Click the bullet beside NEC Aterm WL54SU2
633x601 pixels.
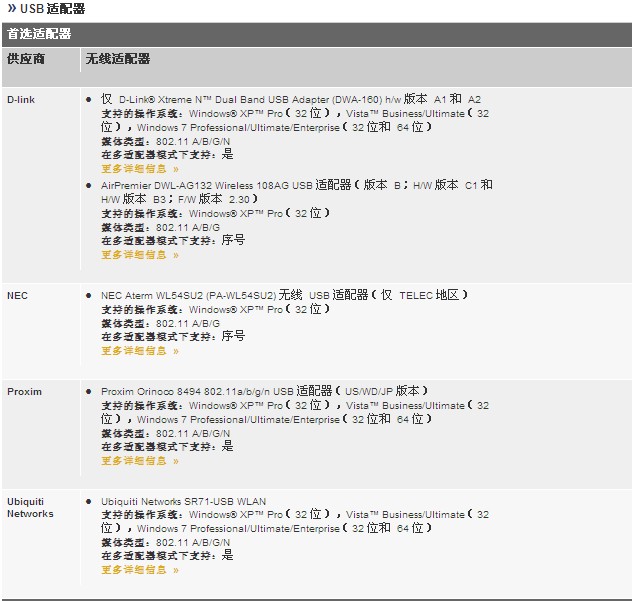coord(89,296)
